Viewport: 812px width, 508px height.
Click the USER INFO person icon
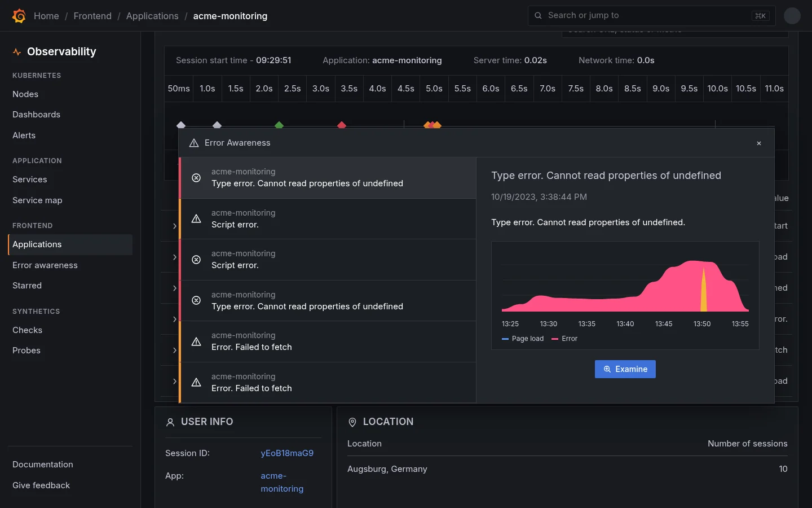170,422
